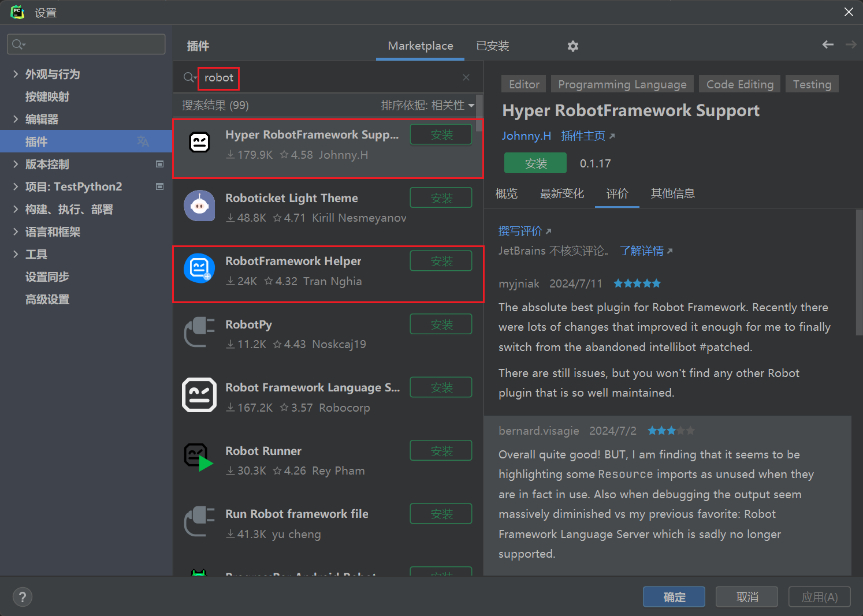Open the 了解详情 link
Image resolution: width=863 pixels, height=616 pixels.
pos(646,251)
